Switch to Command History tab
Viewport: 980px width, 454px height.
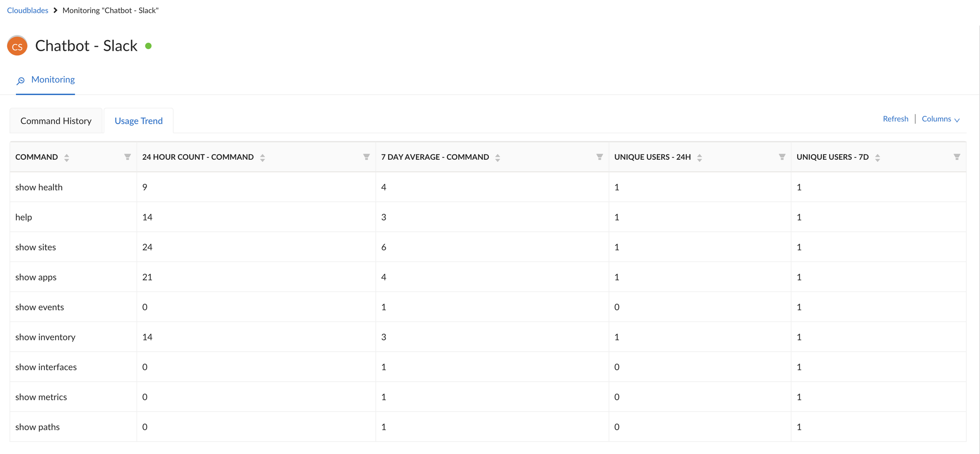coord(56,121)
